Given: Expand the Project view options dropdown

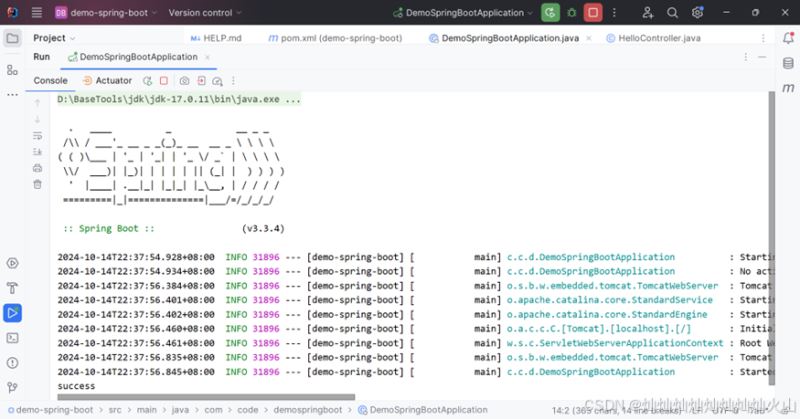Looking at the screenshot, I should pos(72,38).
